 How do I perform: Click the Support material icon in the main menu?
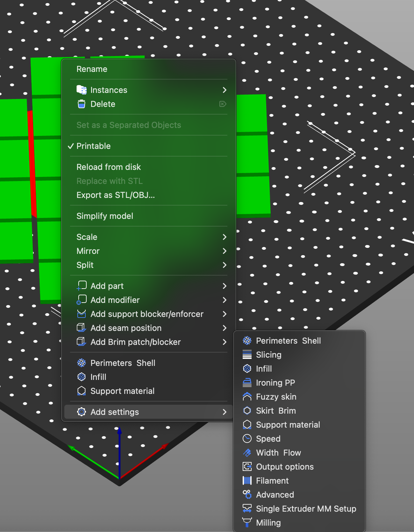point(82,391)
